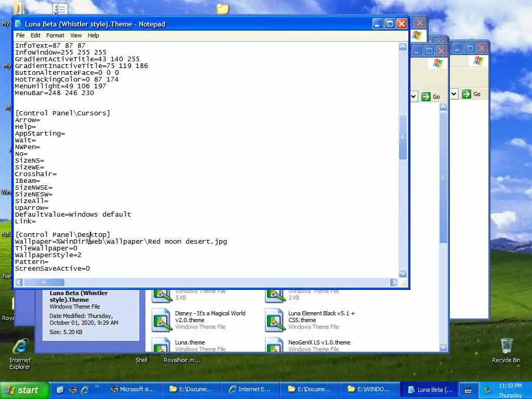Image resolution: width=532 pixels, height=399 pixels.
Task: Click Notepad's horizontal scroll left arrow
Action: pyautogui.click(x=19, y=282)
